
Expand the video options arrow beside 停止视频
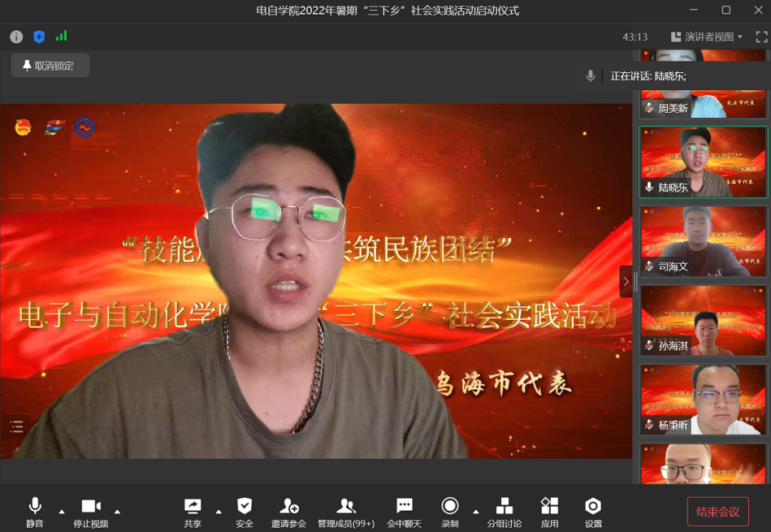[118, 512]
